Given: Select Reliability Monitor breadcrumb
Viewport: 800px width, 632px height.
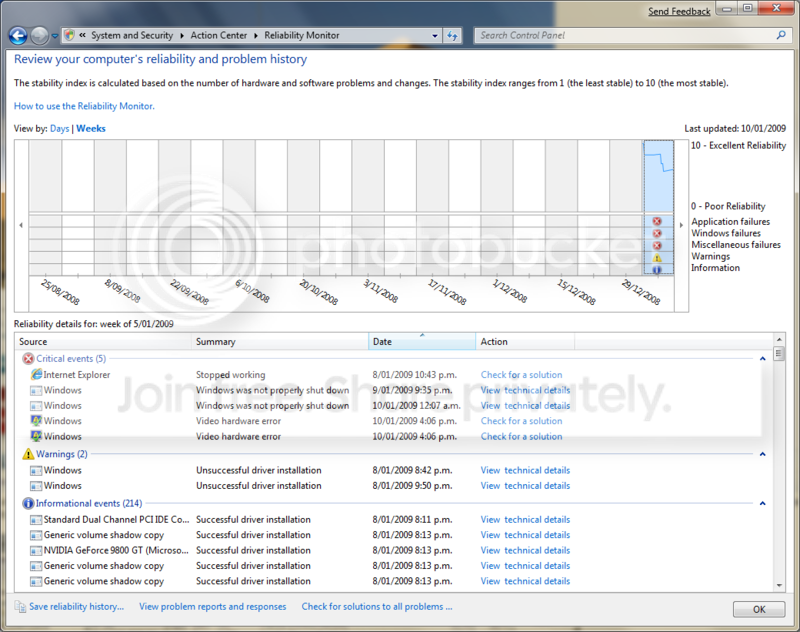Looking at the screenshot, I should pyautogui.click(x=302, y=35).
